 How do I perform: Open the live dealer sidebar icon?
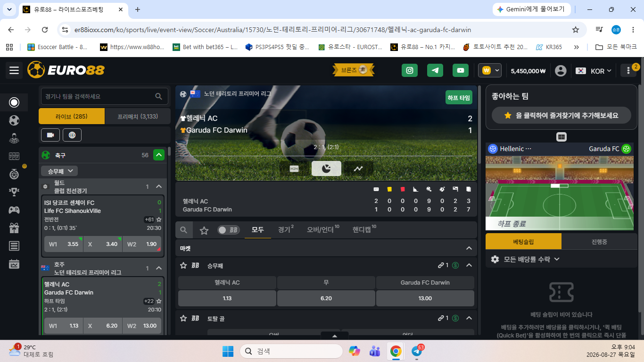[x=14, y=138]
